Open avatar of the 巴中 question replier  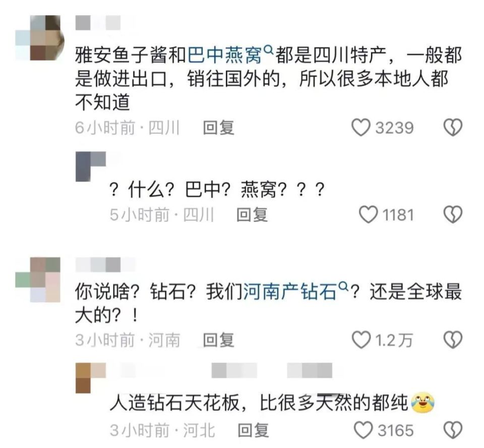[x=91, y=166]
